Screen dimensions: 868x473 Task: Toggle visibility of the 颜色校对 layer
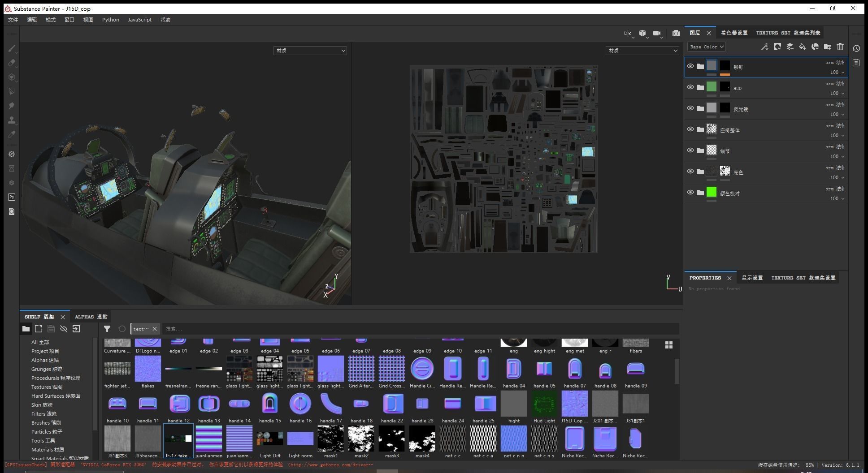click(x=690, y=193)
